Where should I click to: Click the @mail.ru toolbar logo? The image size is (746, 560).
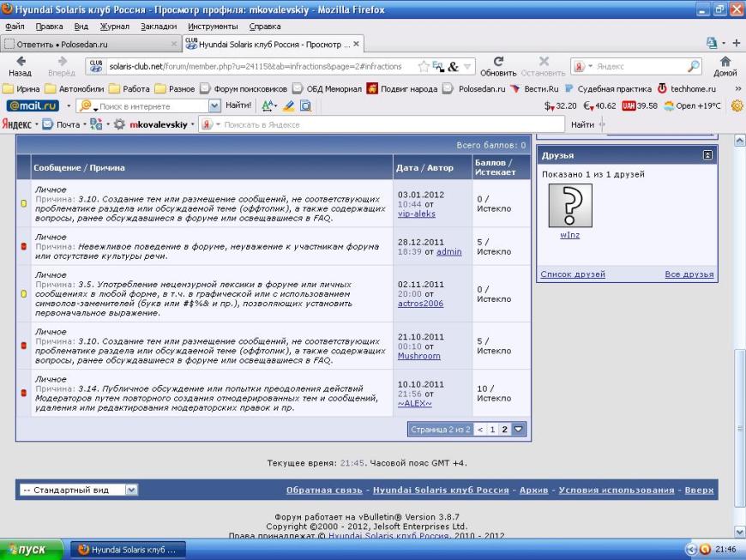coord(33,106)
